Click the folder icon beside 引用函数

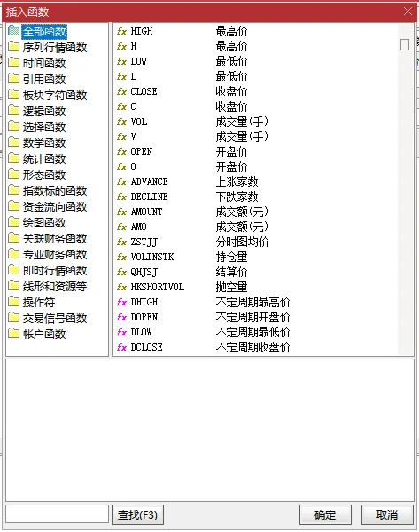13,79
